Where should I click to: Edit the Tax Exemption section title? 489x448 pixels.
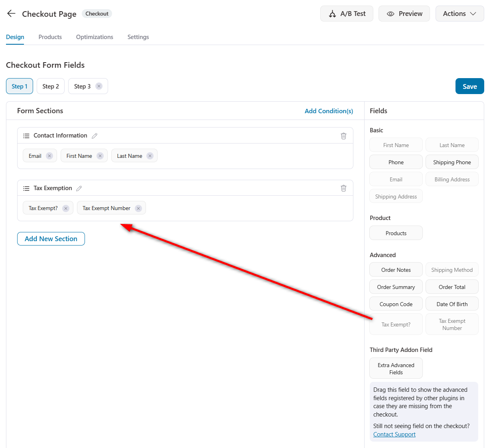pos(79,188)
